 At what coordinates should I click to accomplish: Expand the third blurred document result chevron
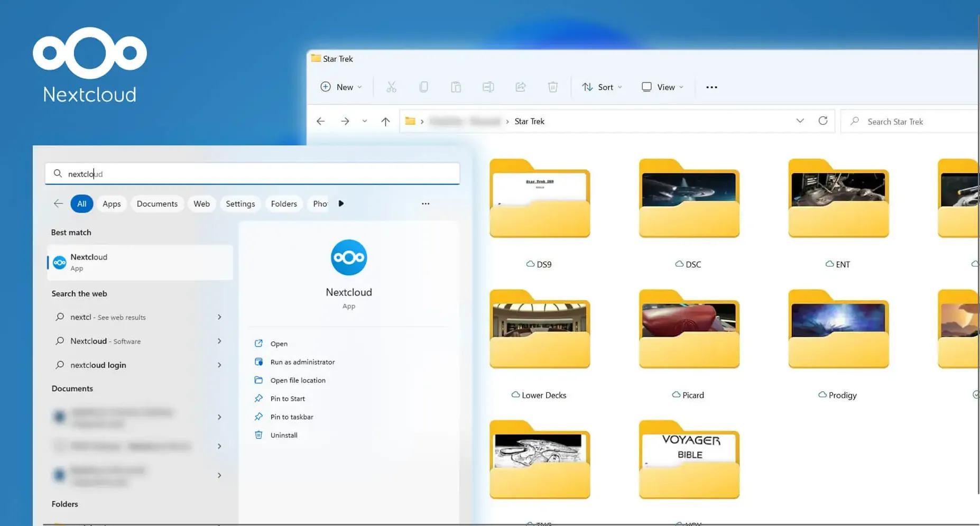pos(219,475)
